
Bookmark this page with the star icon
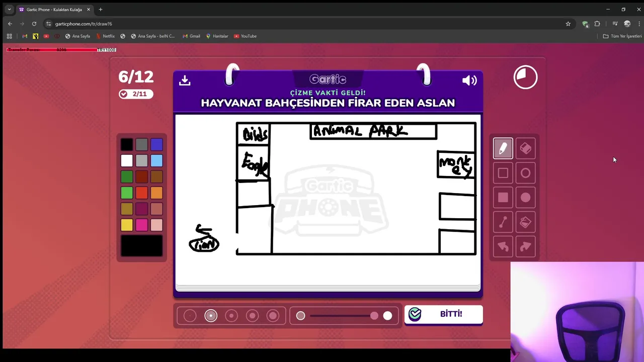tap(568, 24)
